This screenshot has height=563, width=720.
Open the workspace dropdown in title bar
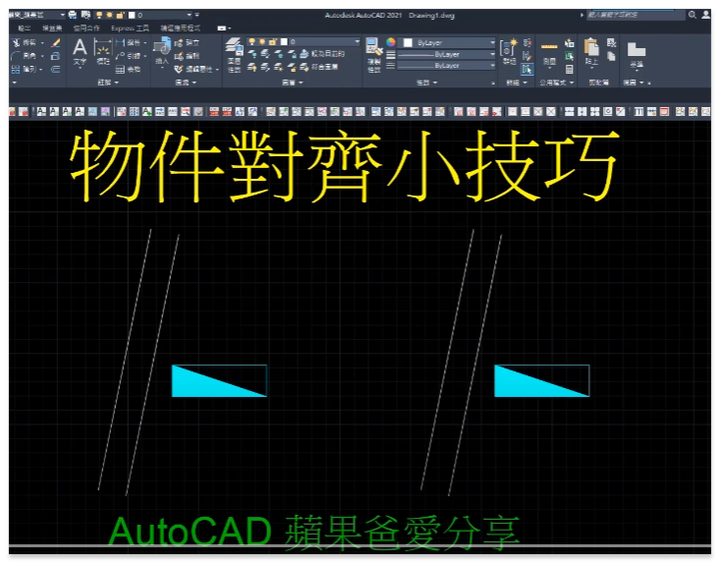62,15
